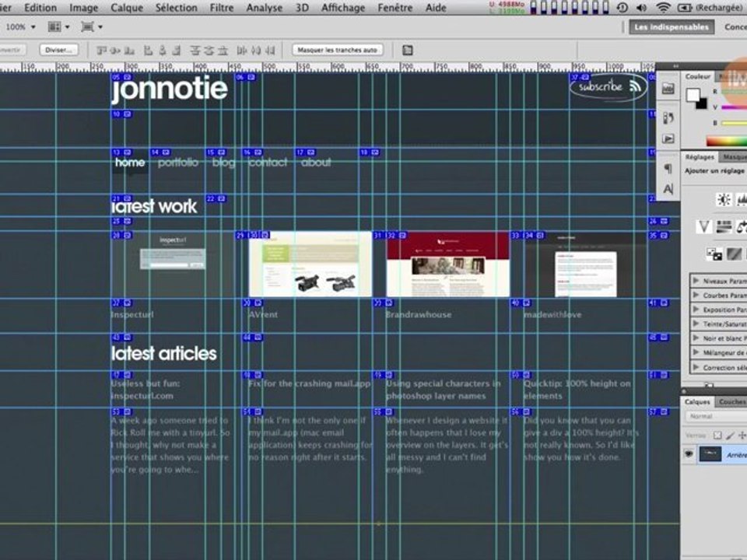This screenshot has width=747, height=560.
Task: Add a Posterize adjustment icon
Action: [734, 254]
